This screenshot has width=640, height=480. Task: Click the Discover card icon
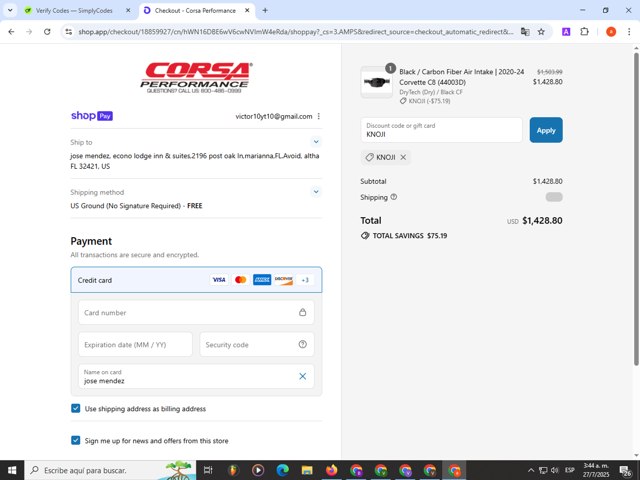click(x=283, y=280)
